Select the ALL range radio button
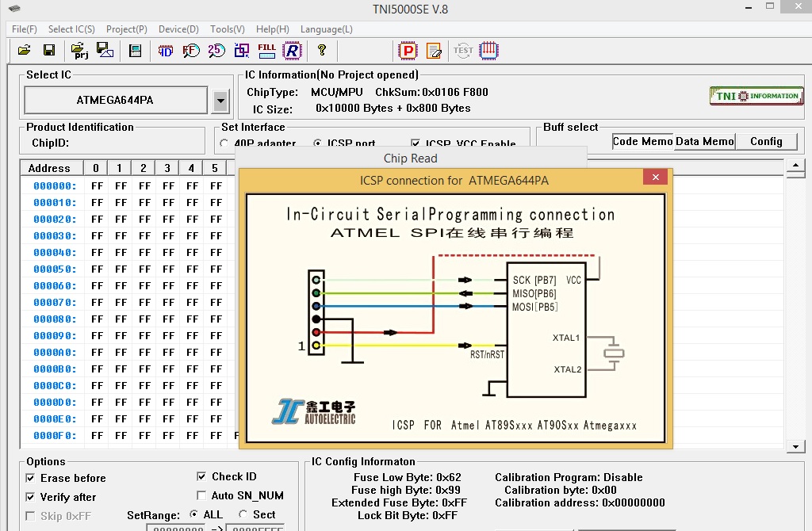The image size is (812, 531). point(193,514)
